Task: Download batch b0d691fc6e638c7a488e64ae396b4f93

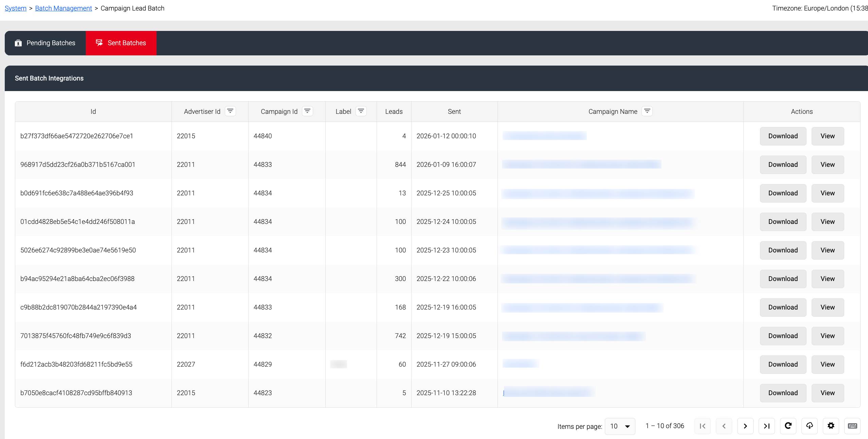Action: pos(783,193)
